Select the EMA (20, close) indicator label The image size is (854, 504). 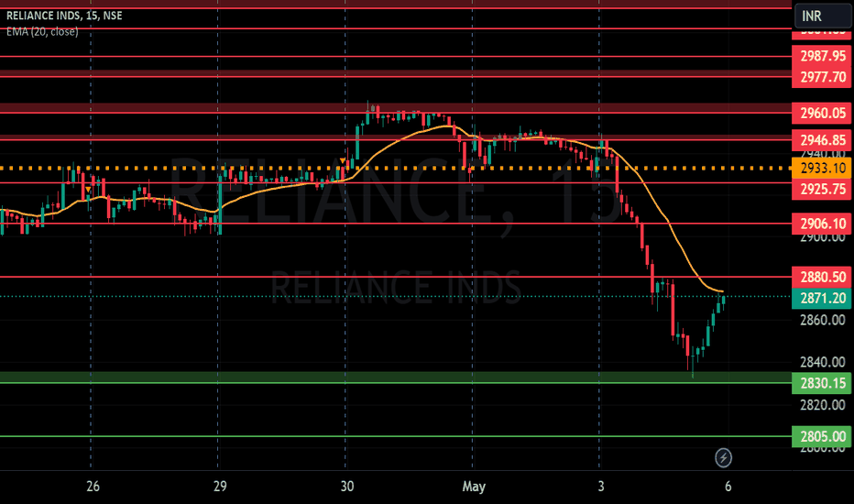pyautogui.click(x=42, y=31)
